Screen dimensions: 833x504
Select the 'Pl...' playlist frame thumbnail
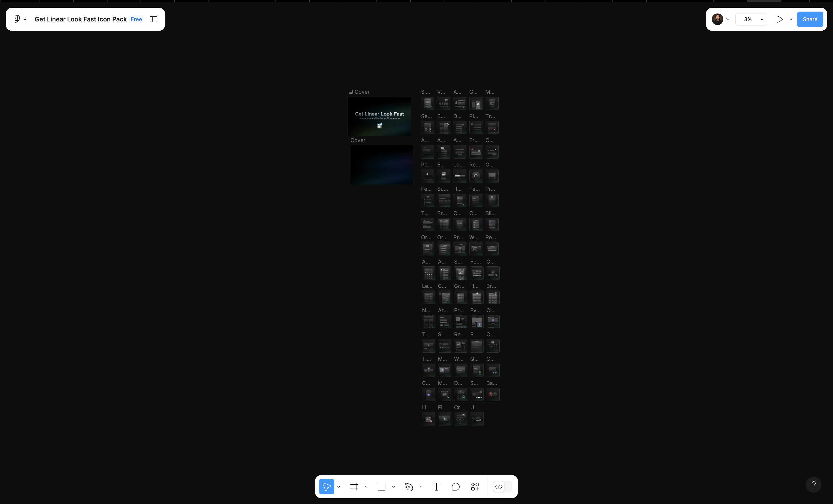tap(476, 127)
